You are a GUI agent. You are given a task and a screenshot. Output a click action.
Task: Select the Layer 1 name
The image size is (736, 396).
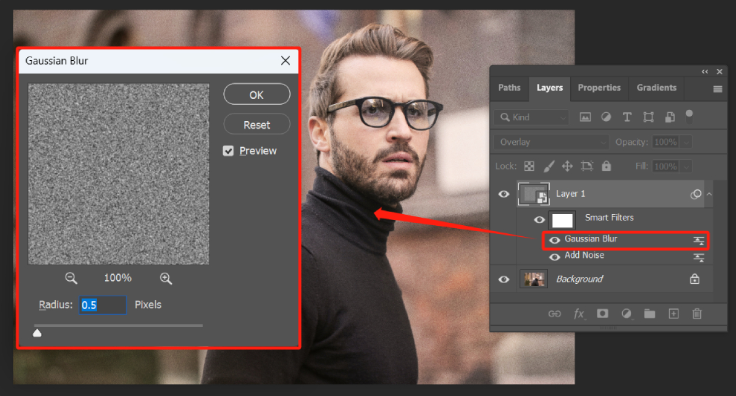[x=570, y=194]
